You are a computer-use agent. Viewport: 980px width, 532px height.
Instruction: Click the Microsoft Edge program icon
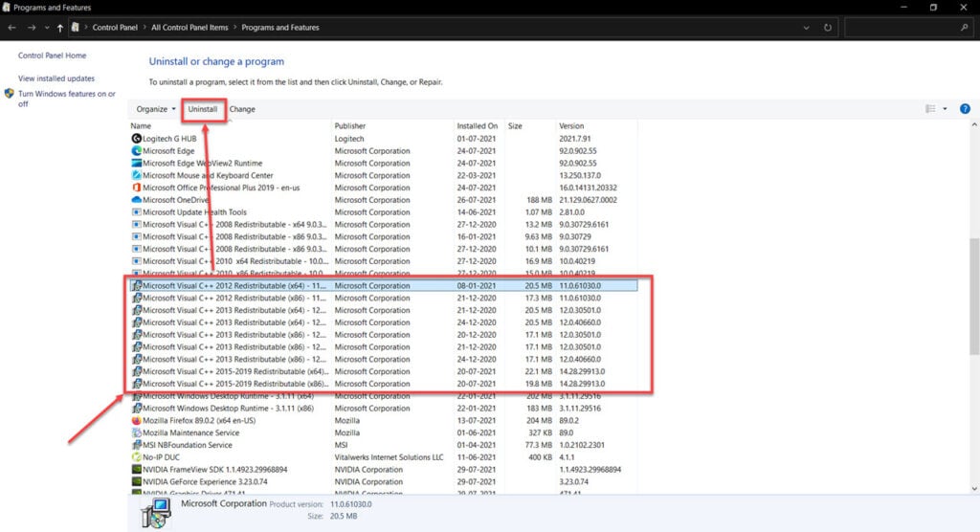point(136,150)
